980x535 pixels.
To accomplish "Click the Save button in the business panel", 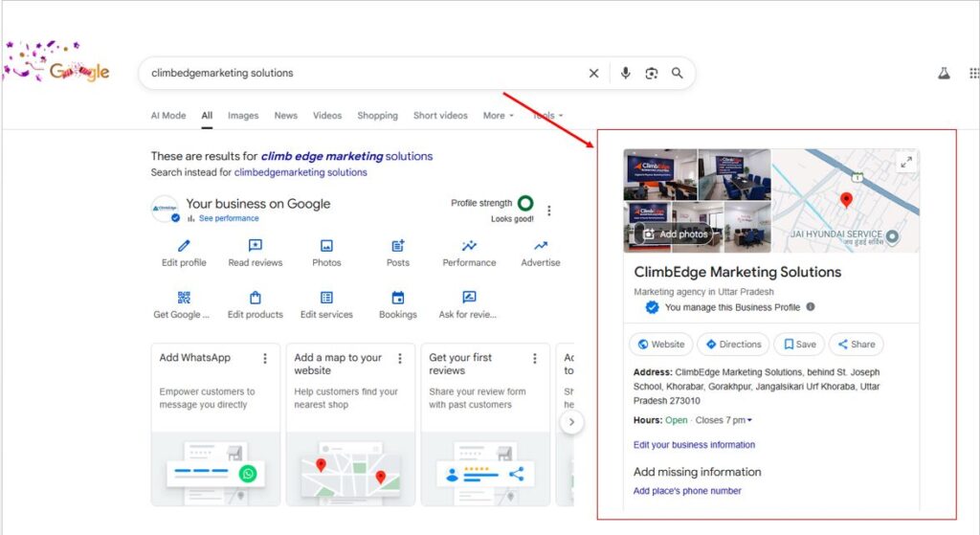I will pyautogui.click(x=800, y=345).
